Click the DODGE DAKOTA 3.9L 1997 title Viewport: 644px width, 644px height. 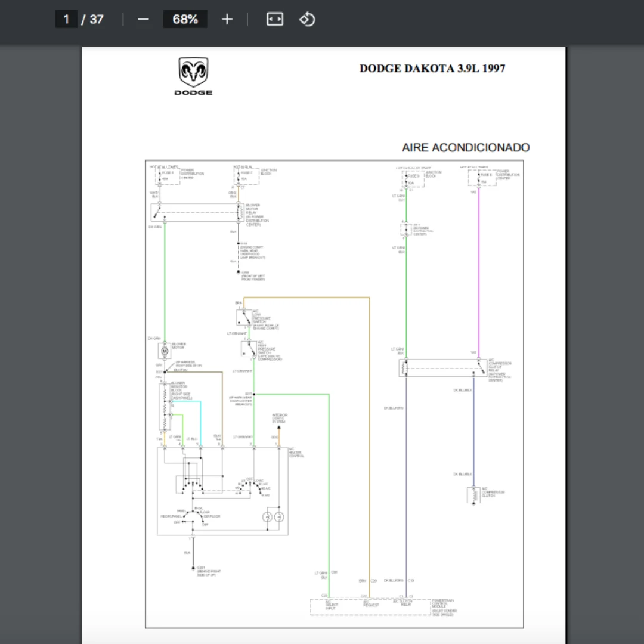tap(432, 69)
